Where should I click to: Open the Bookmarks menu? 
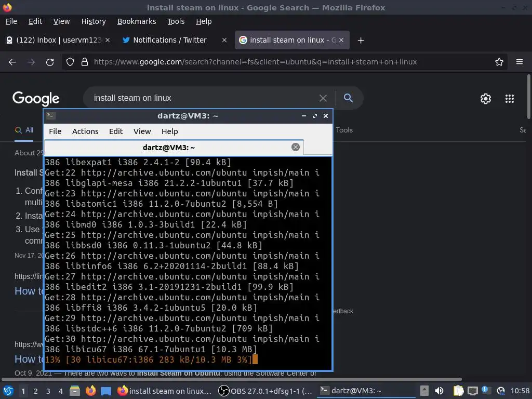(137, 21)
